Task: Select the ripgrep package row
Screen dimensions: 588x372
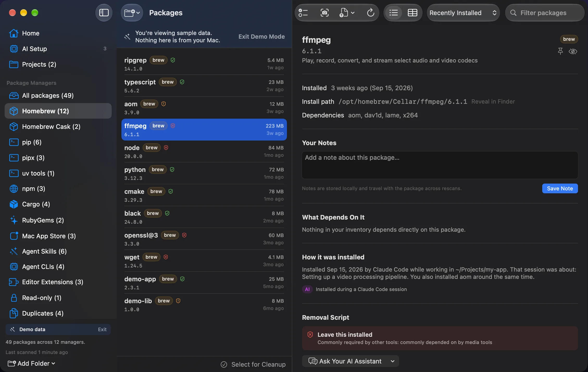Action: point(204,64)
